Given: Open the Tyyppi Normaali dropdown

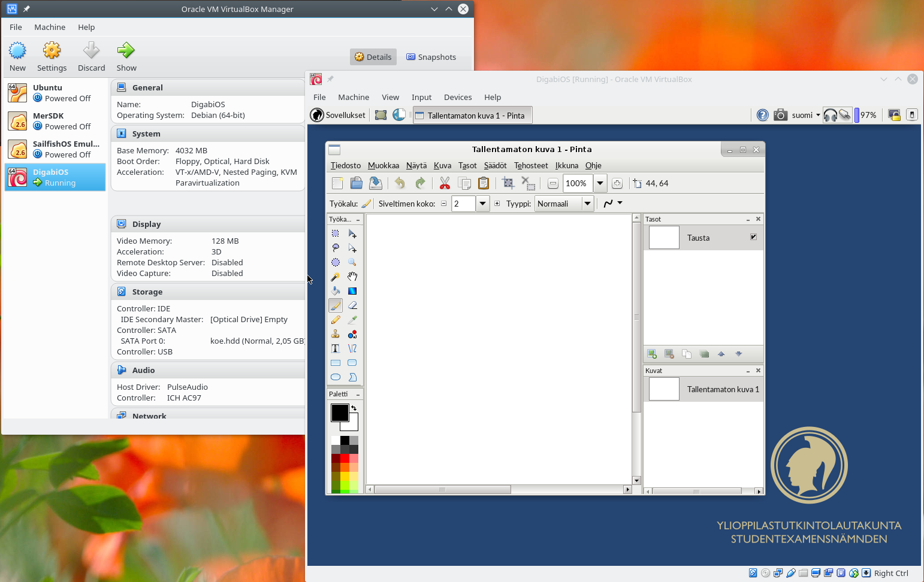Looking at the screenshot, I should [x=587, y=204].
